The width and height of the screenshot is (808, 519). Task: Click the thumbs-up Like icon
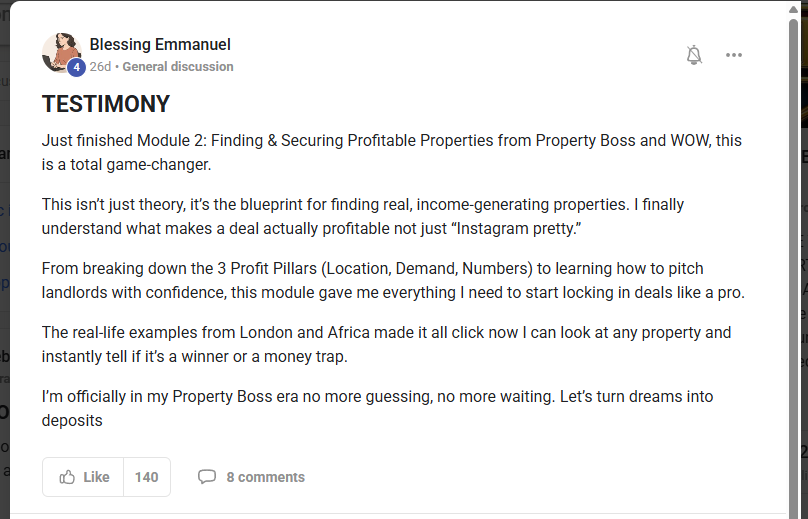[68, 477]
